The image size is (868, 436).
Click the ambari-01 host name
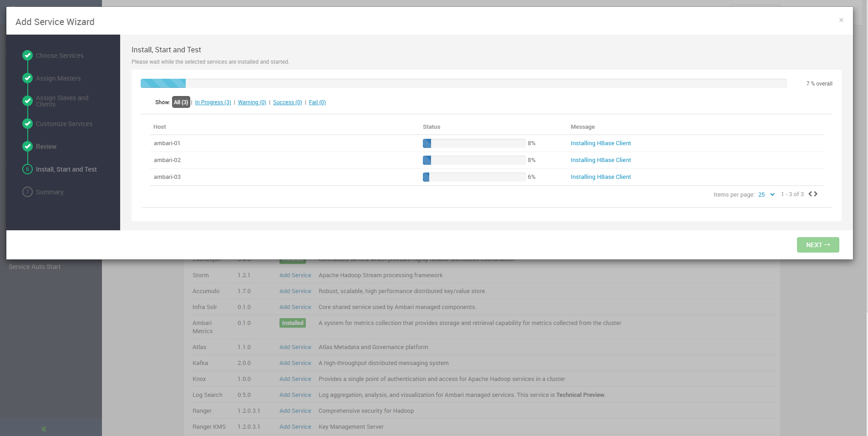click(x=167, y=143)
